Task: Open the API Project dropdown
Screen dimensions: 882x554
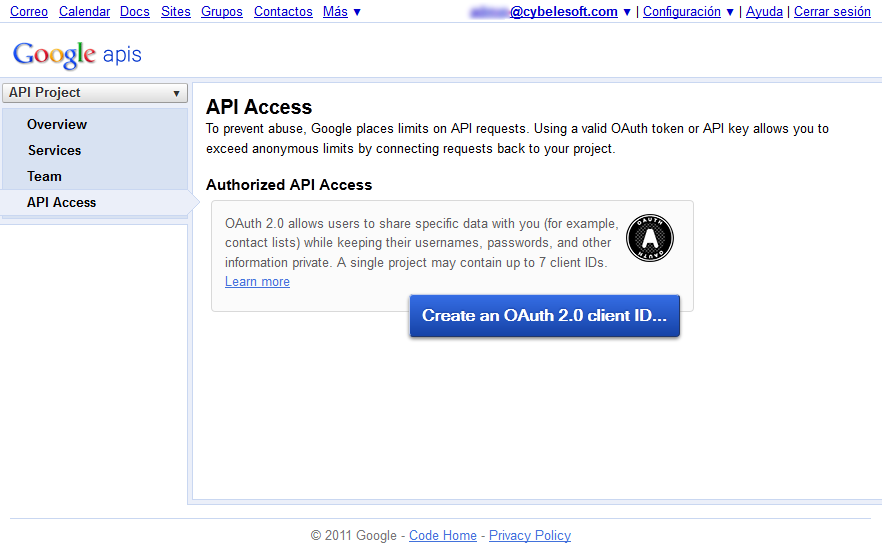Action: point(94,93)
